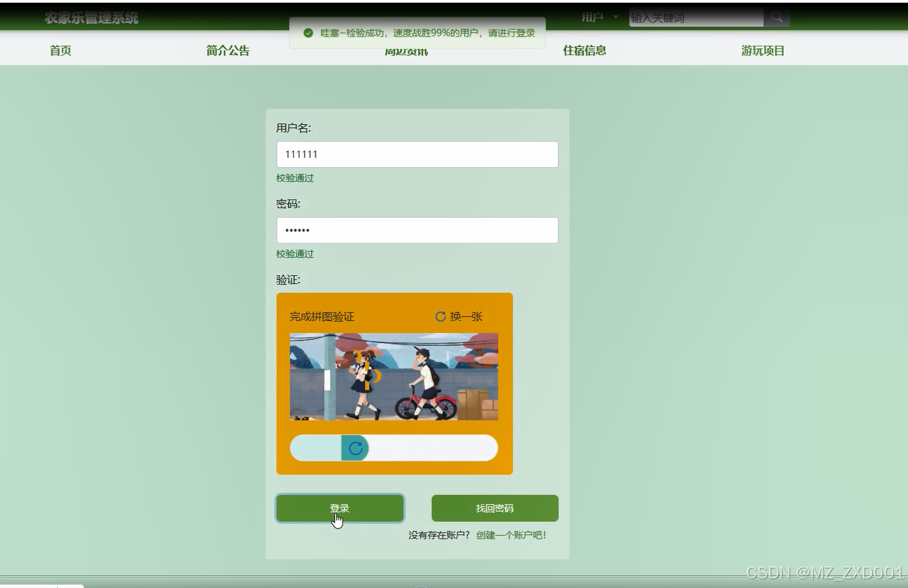Click 校验通过 text under the password field

tap(295, 254)
